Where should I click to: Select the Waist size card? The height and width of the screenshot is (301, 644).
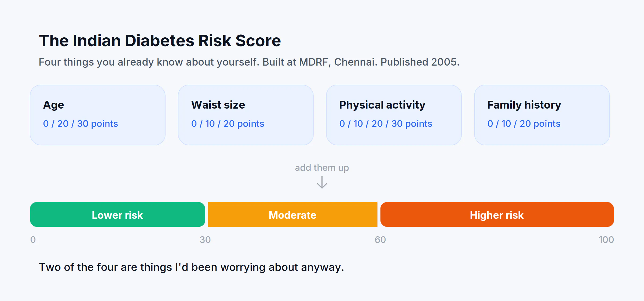click(246, 115)
